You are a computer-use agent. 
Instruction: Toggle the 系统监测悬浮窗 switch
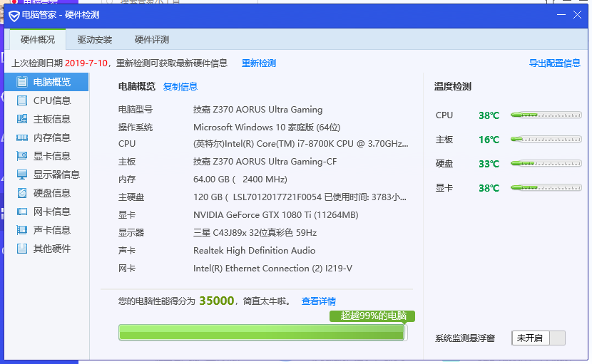tap(539, 338)
